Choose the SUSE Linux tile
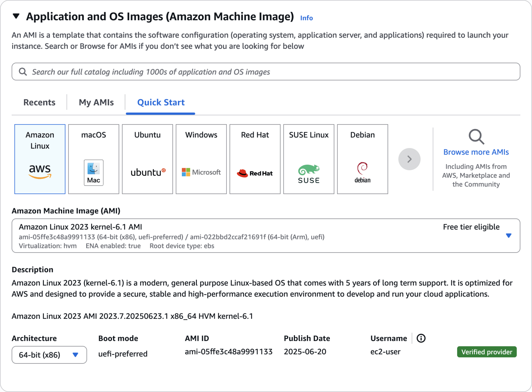 click(309, 159)
